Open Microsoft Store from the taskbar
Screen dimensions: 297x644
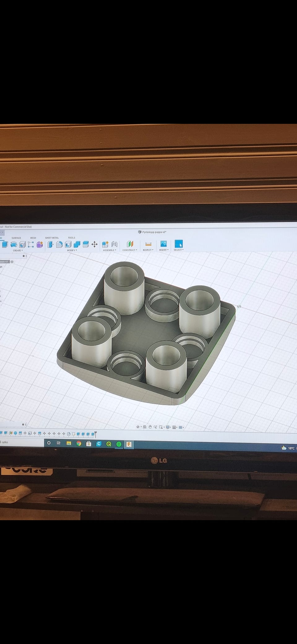[88, 444]
